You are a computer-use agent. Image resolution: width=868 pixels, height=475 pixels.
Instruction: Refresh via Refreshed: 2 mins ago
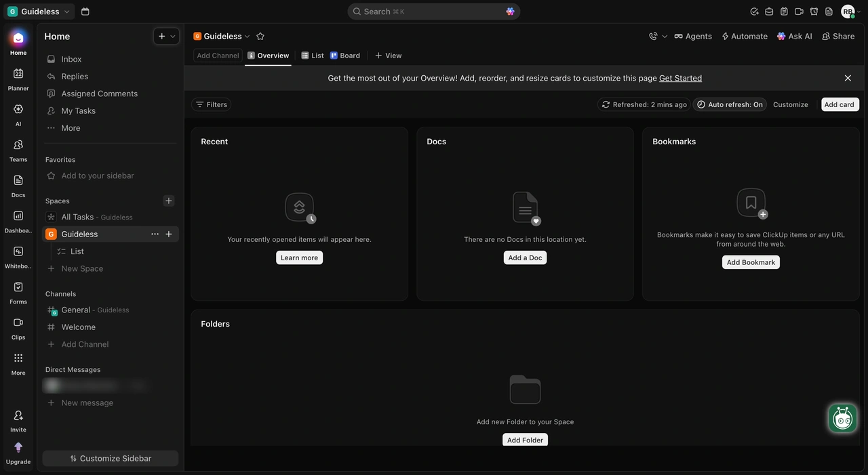coord(644,104)
